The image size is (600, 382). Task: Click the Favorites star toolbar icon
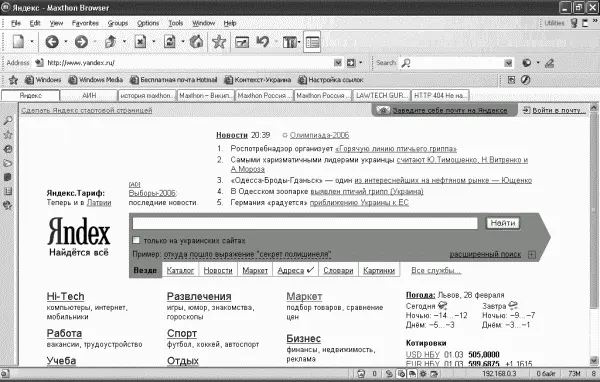point(219,41)
